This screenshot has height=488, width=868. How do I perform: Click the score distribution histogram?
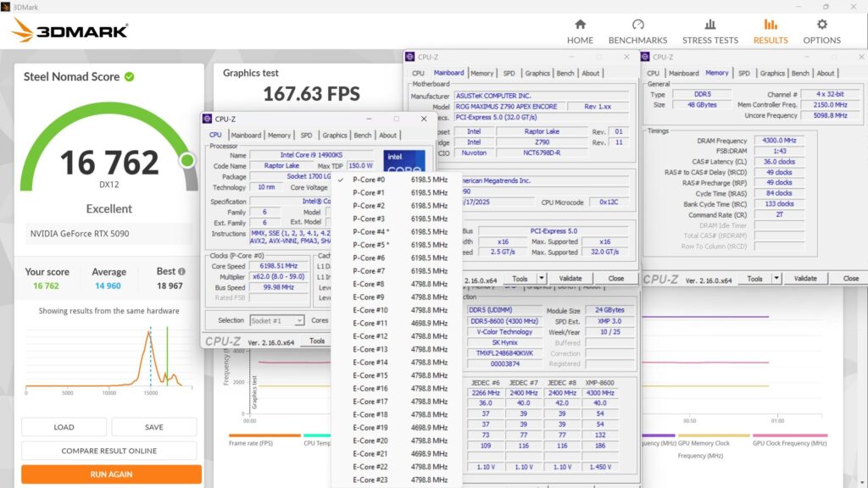pyautogui.click(x=108, y=360)
